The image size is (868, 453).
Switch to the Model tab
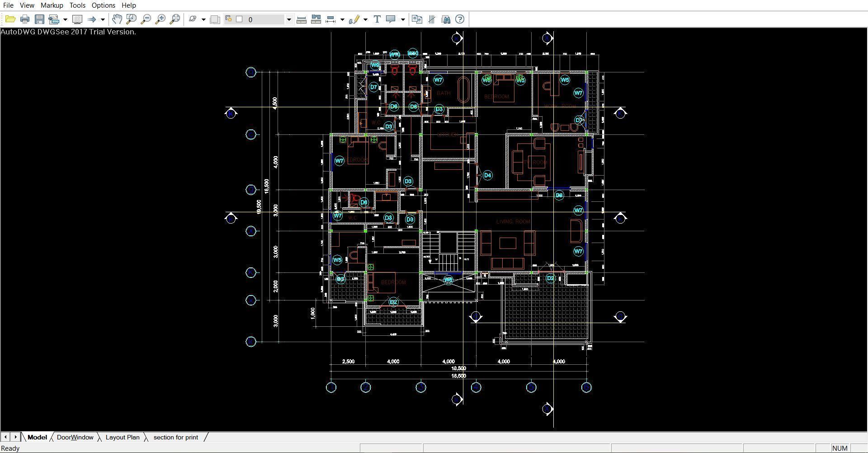pos(37,437)
